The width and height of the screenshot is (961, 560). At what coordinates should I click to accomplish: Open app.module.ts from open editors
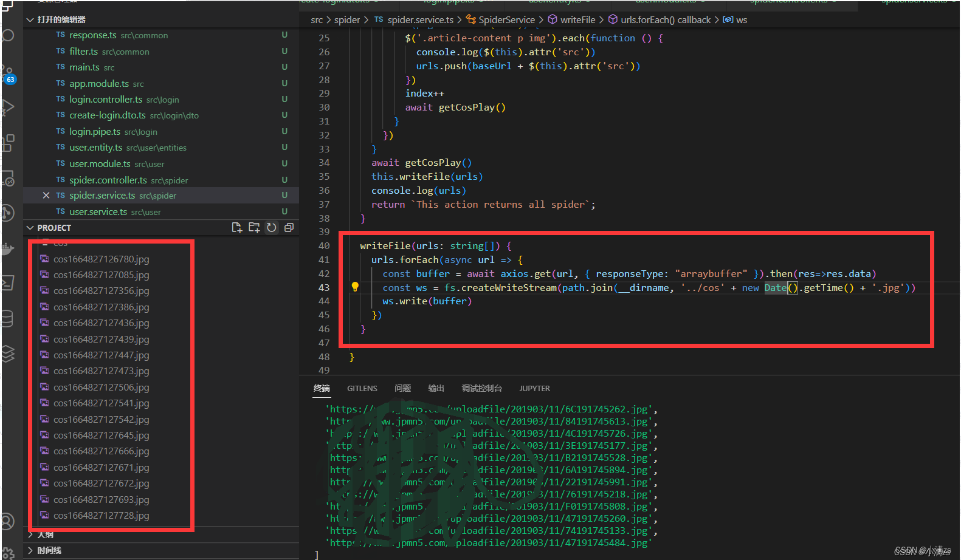coord(161,83)
